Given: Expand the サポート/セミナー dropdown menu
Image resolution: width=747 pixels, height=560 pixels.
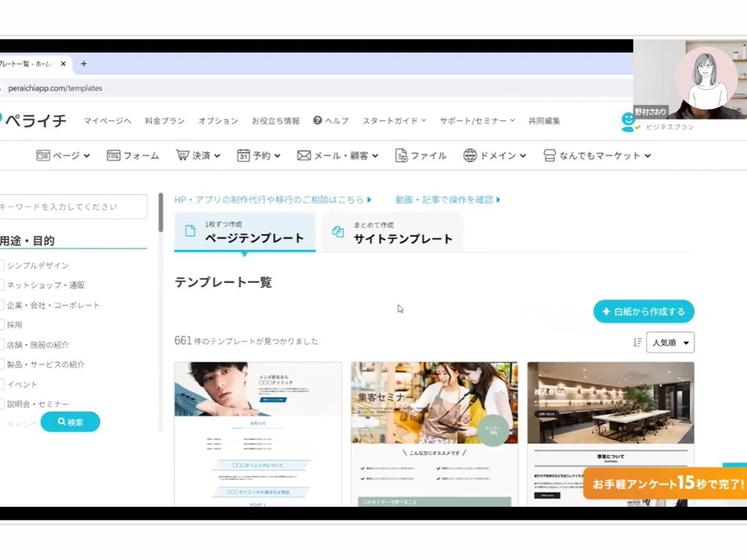Looking at the screenshot, I should pos(476,121).
